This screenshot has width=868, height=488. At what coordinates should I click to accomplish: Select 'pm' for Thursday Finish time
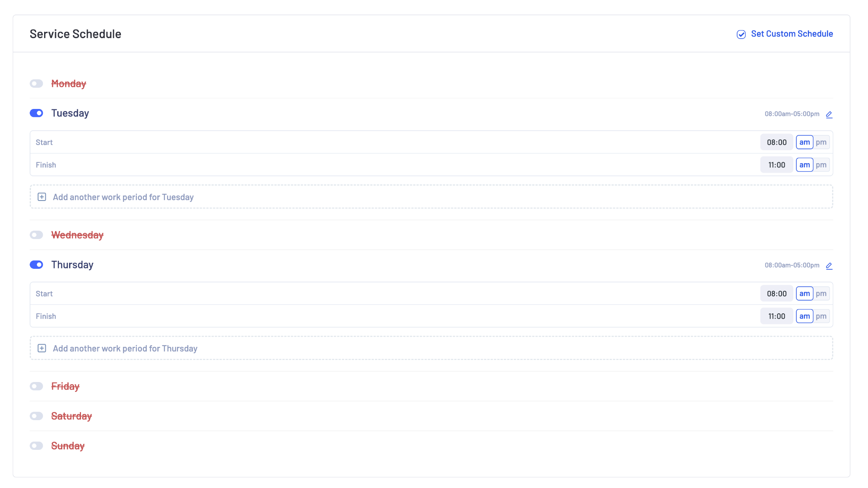point(821,316)
